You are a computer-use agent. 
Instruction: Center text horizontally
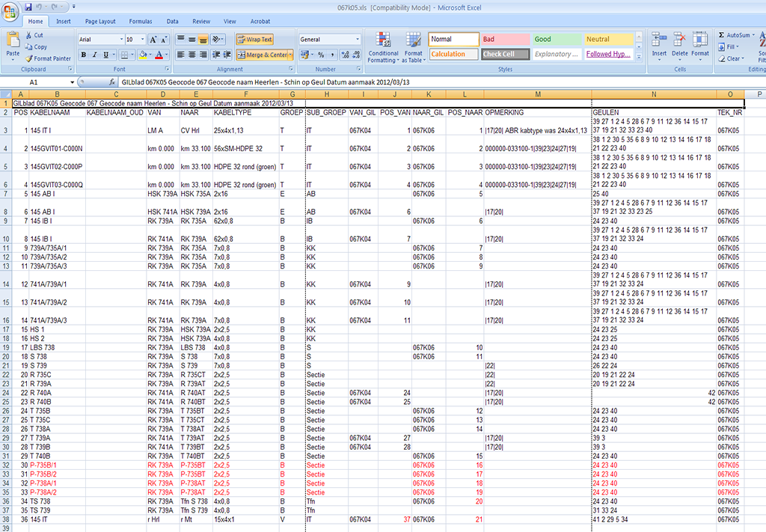click(x=191, y=55)
